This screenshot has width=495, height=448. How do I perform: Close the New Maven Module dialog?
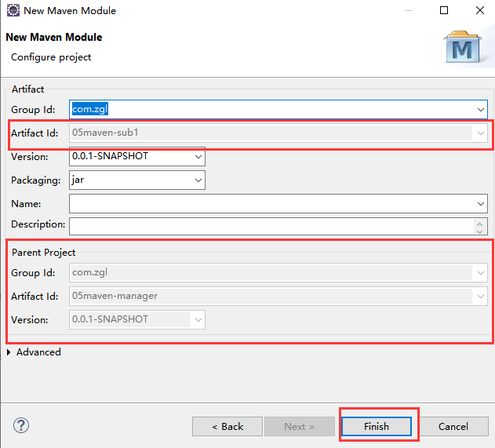coord(480,10)
